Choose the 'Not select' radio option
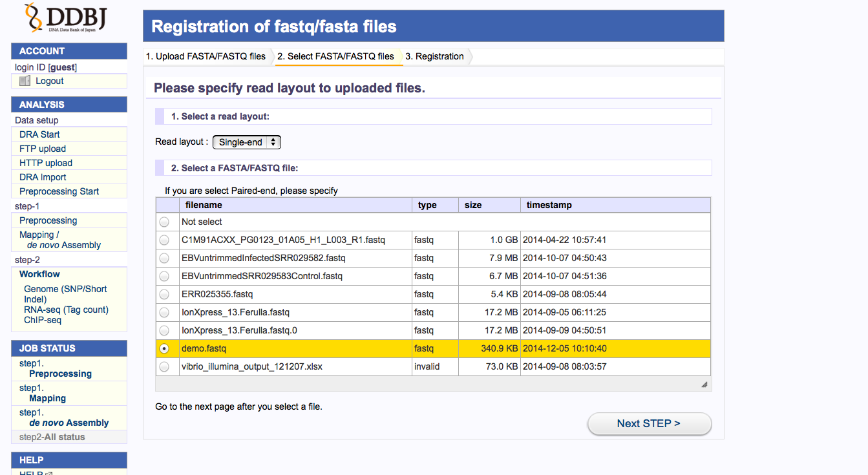The height and width of the screenshot is (475, 868). coord(164,222)
